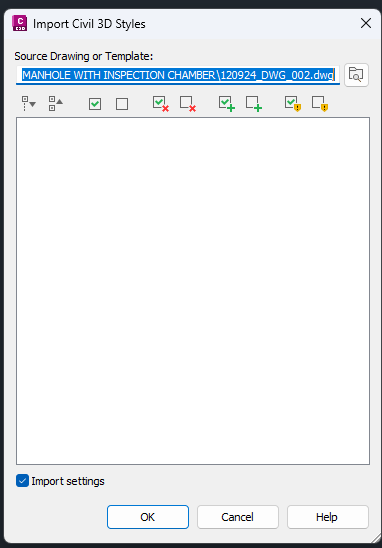The image size is (382, 548).
Task: Check conflicting styles with warning badge
Action: [293, 104]
